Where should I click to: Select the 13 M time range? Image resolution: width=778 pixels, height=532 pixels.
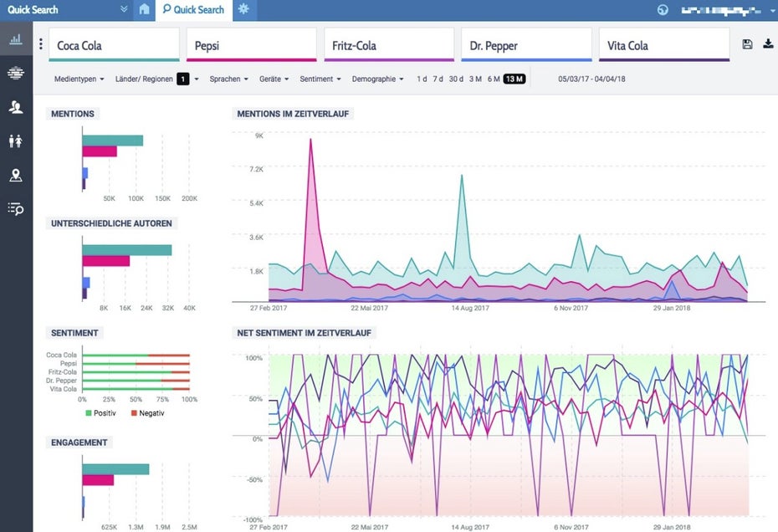[x=514, y=79]
